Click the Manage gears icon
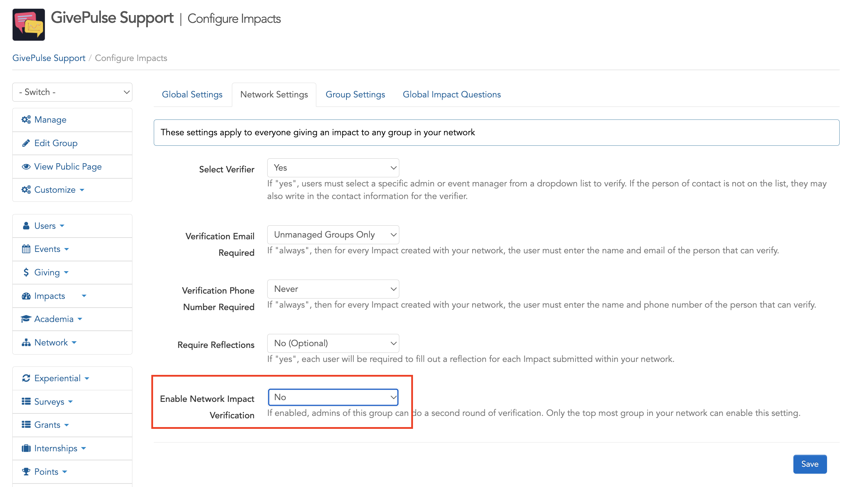Screen dimensions: 868x487 (26, 120)
